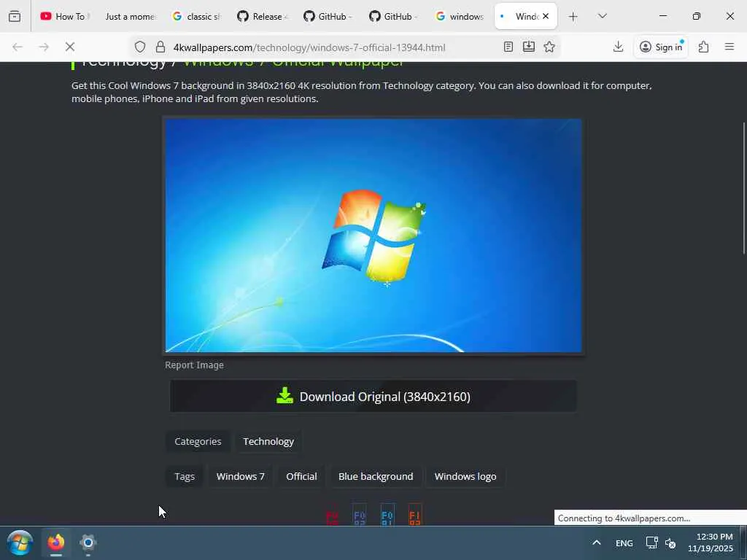Click Sign in account button
The image size is (747, 560).
pyautogui.click(x=661, y=47)
